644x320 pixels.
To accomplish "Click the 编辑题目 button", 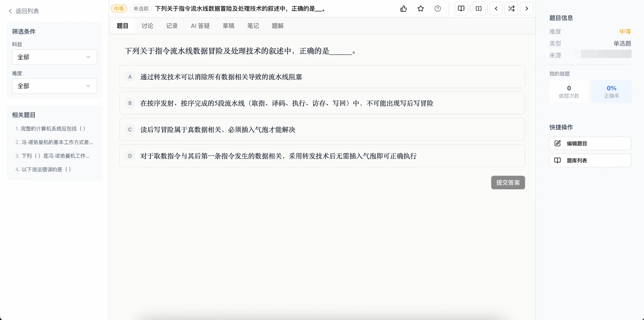I will (x=590, y=143).
